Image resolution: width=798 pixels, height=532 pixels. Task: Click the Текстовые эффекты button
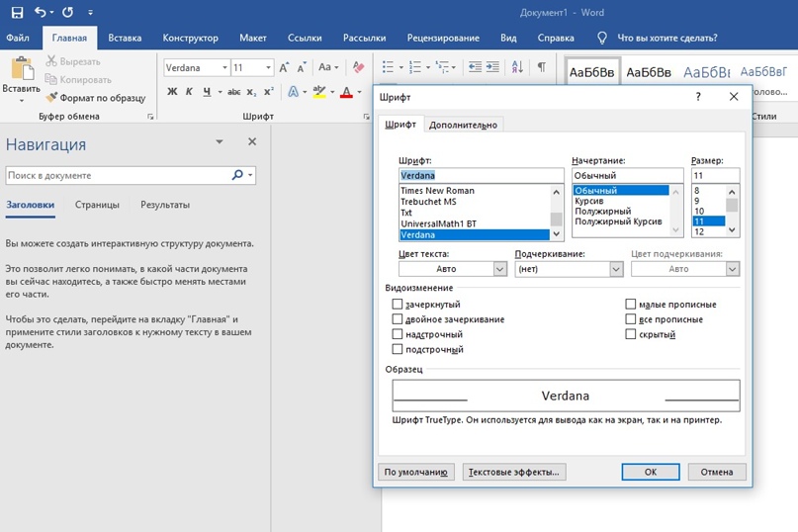point(513,472)
